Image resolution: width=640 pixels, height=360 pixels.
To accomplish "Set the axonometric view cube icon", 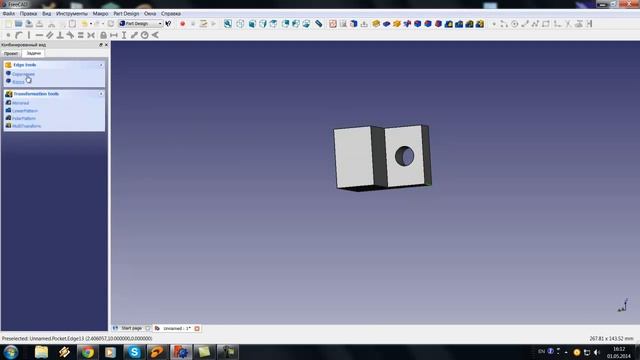I will click(x=240, y=24).
